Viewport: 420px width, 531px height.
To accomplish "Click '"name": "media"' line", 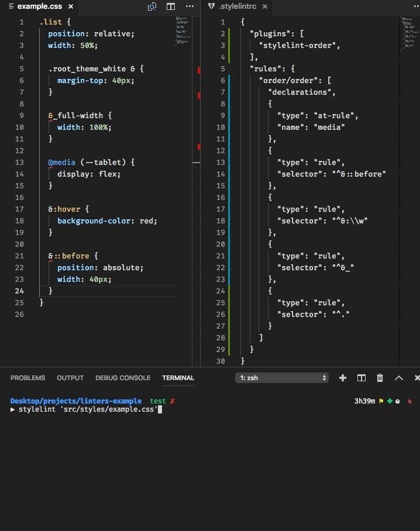I will (311, 127).
